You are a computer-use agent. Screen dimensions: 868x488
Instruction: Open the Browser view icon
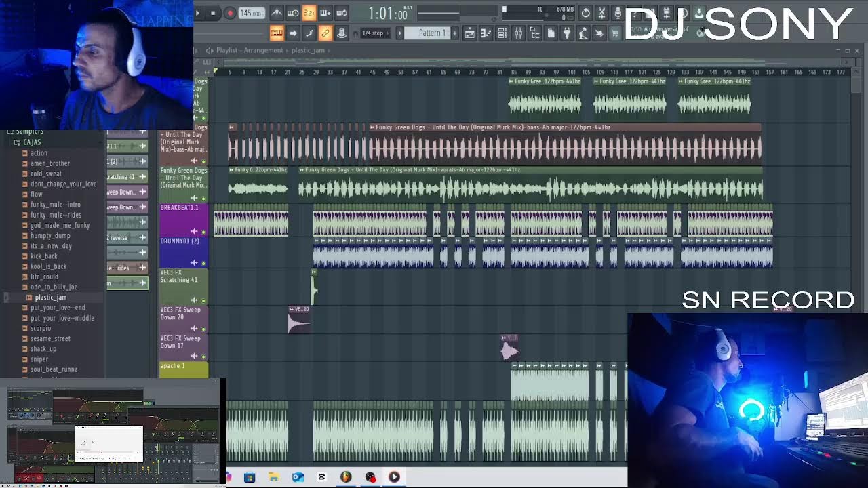[x=534, y=33]
